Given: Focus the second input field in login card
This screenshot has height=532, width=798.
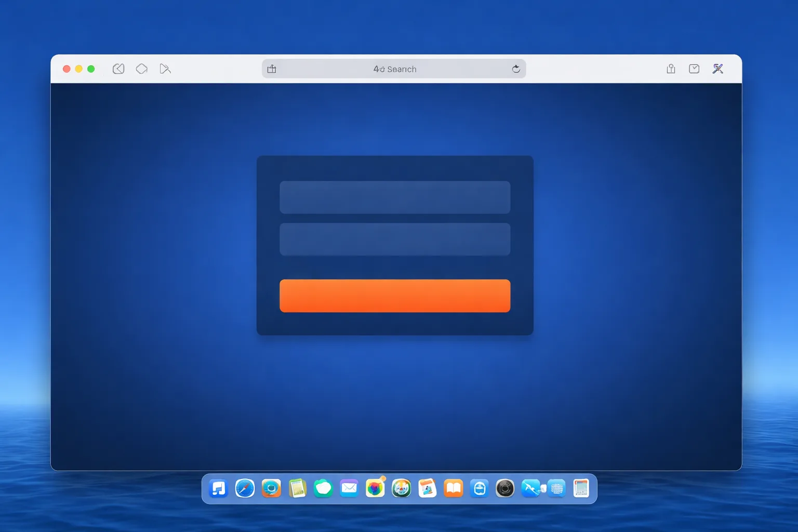Looking at the screenshot, I should point(395,240).
